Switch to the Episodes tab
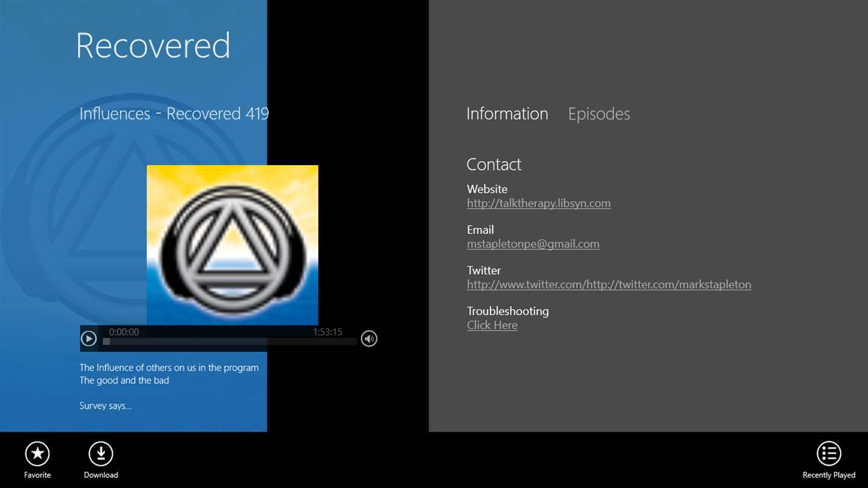This screenshot has height=488, width=868. pos(599,114)
